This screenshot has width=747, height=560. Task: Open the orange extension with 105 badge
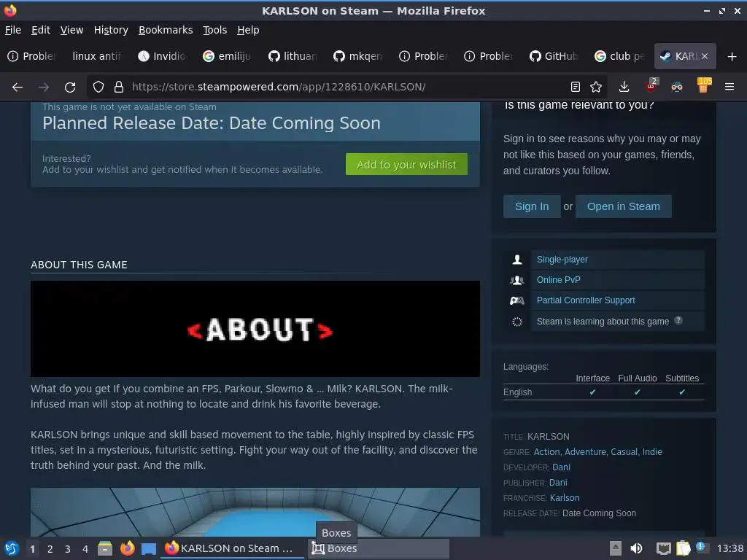[703, 86]
